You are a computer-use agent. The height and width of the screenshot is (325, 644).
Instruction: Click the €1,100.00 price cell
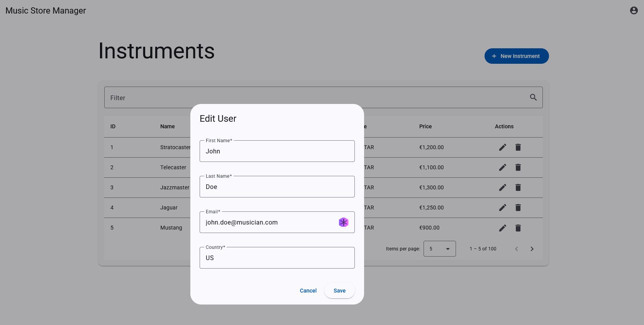point(432,167)
